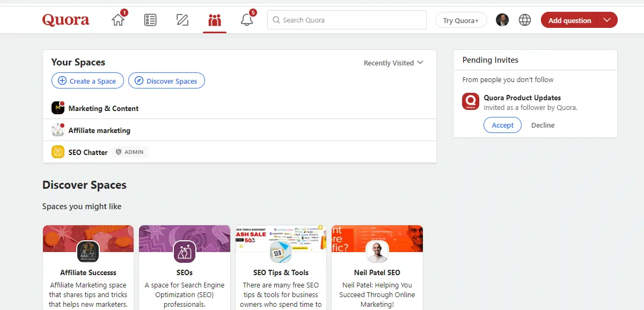
Task: Click the Your Spaces heading
Action: [78, 62]
